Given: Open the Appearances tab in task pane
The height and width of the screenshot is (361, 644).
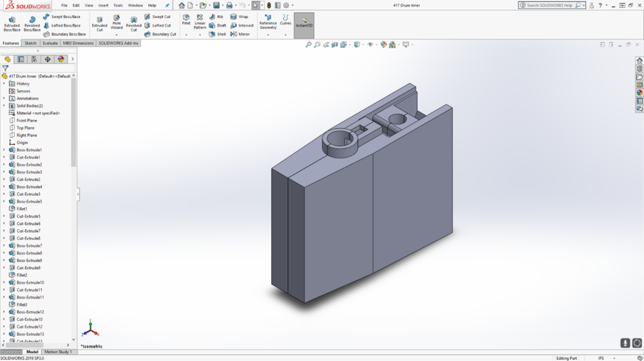Looking at the screenshot, I should 639,93.
